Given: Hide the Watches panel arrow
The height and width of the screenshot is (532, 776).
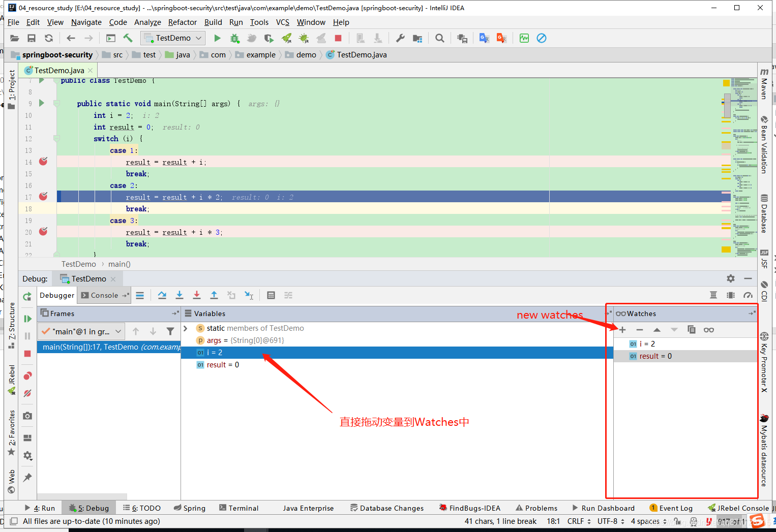Looking at the screenshot, I should (752, 314).
